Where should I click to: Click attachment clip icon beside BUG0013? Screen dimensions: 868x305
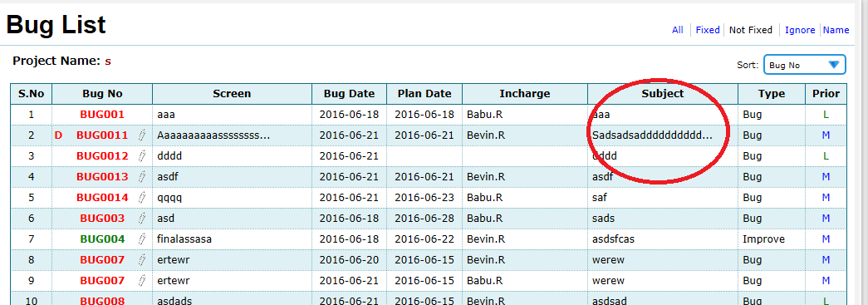pyautogui.click(x=142, y=176)
